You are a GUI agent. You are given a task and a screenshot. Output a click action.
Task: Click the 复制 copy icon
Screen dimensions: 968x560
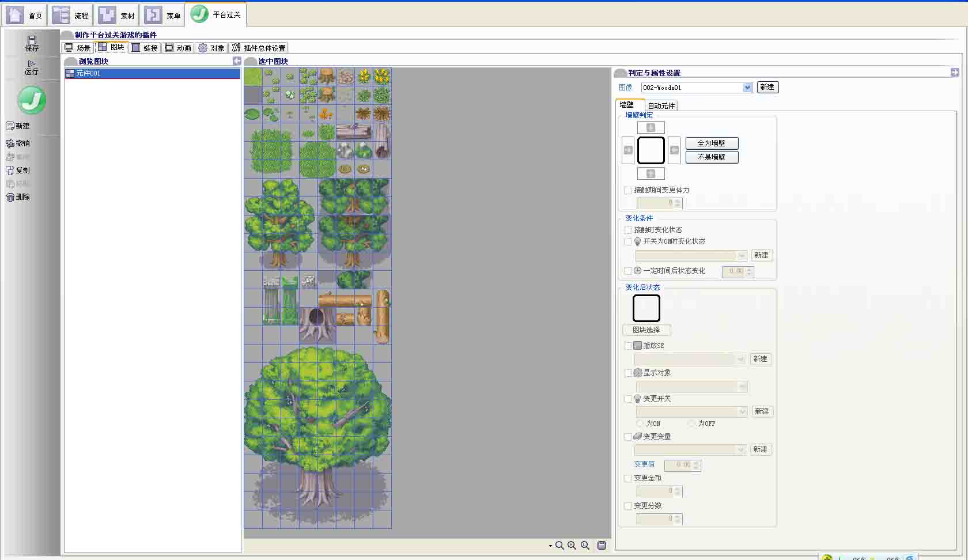pos(10,170)
